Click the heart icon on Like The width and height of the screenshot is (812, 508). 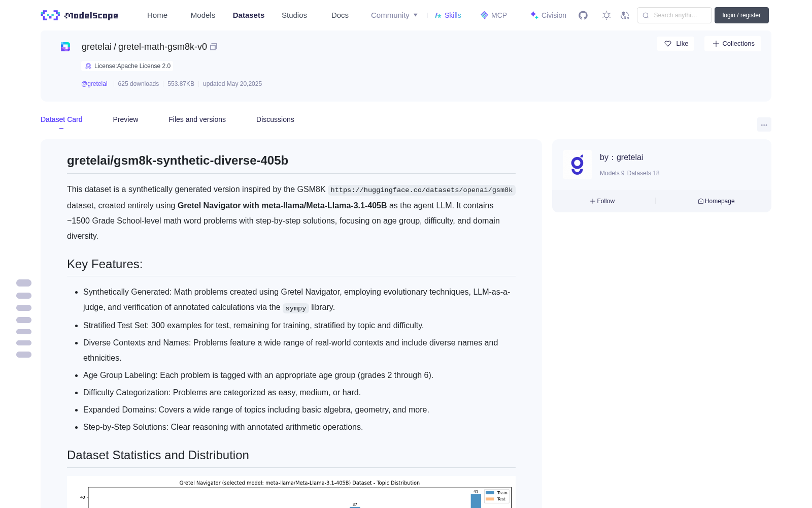click(x=668, y=44)
